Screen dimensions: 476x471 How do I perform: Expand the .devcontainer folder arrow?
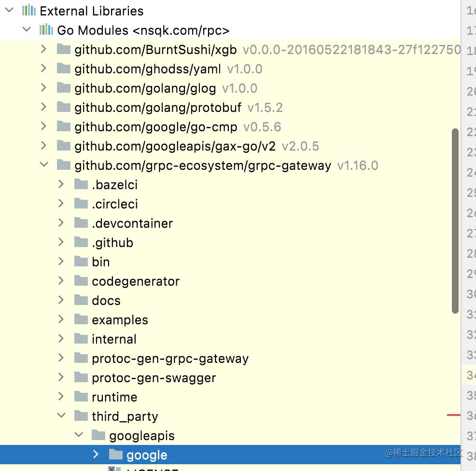pyautogui.click(x=61, y=222)
